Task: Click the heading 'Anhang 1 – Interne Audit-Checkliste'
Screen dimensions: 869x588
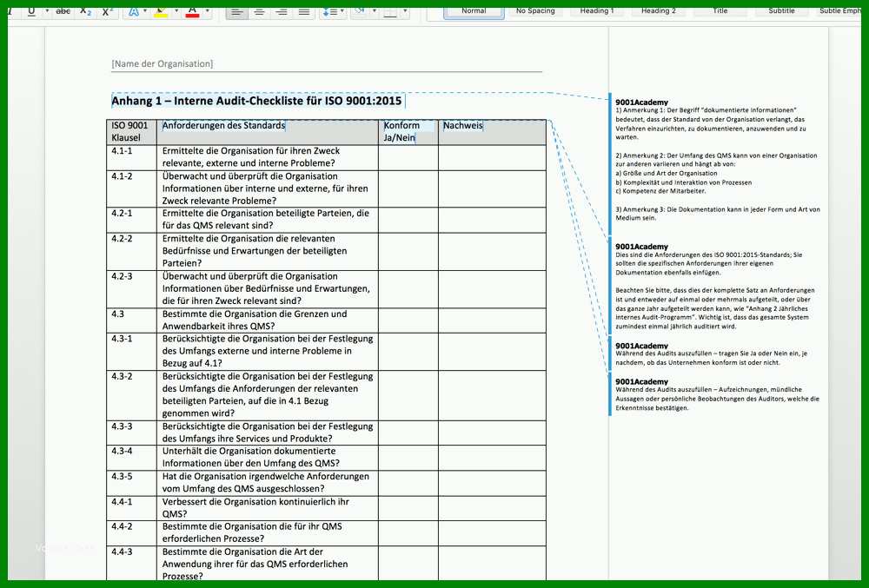Action: point(256,101)
